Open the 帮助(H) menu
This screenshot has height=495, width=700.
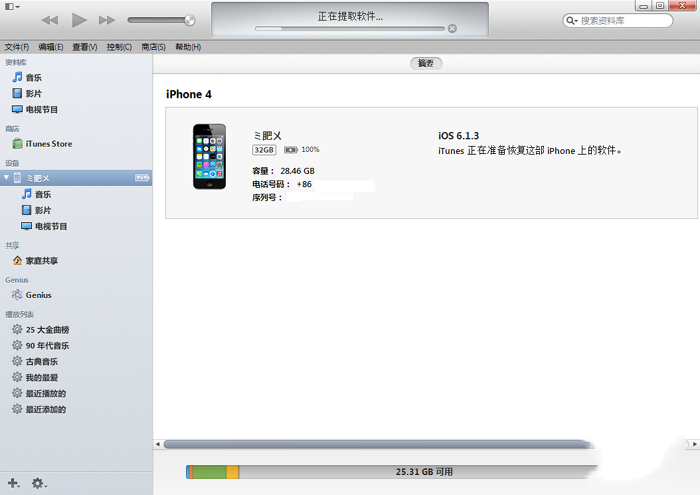pos(188,47)
